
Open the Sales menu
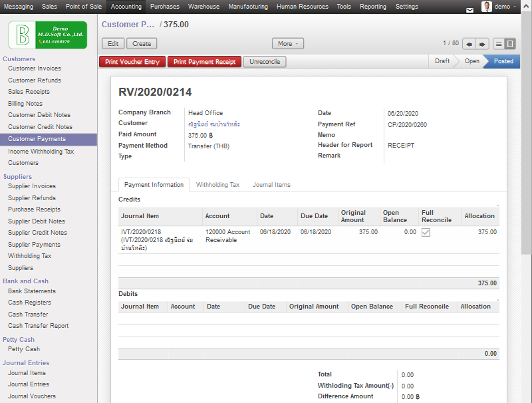coord(49,7)
